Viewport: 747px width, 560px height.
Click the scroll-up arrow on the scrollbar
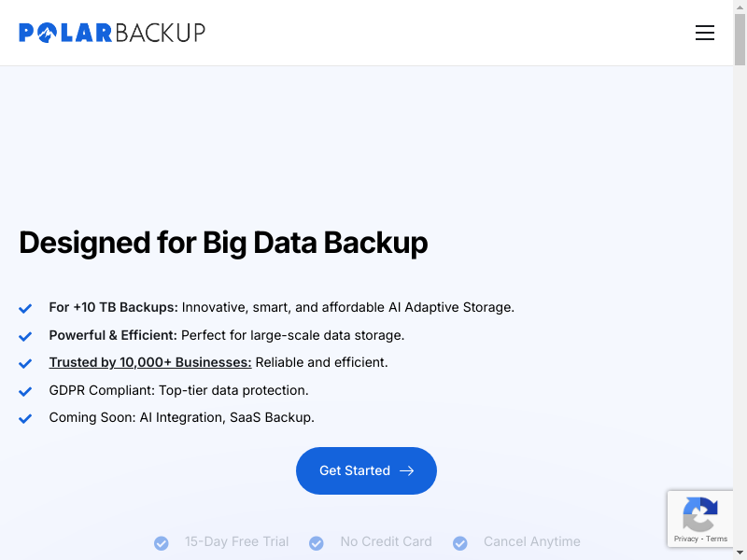(x=740, y=7)
